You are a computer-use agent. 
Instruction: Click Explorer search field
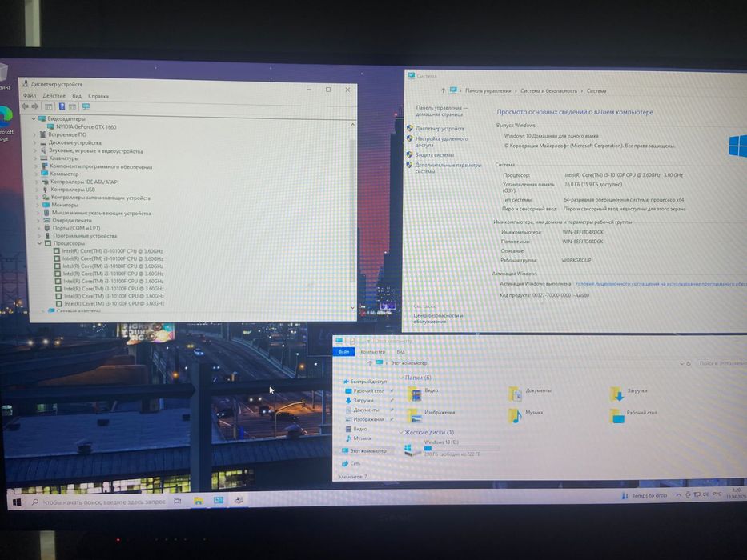coord(721,363)
